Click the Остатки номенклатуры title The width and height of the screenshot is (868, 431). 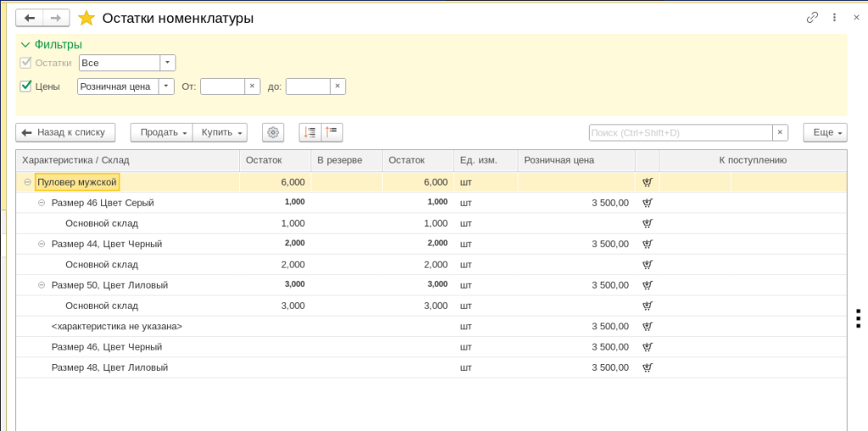coord(178,19)
